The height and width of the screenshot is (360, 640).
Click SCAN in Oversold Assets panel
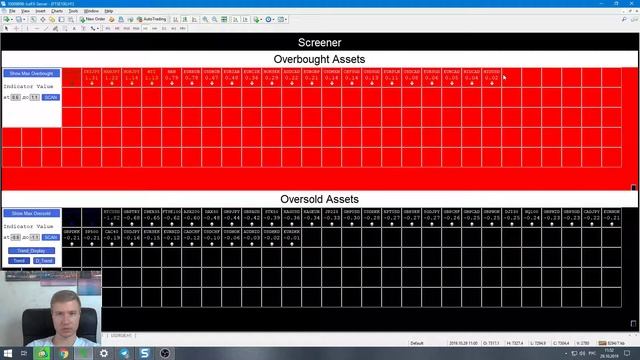pos(51,237)
